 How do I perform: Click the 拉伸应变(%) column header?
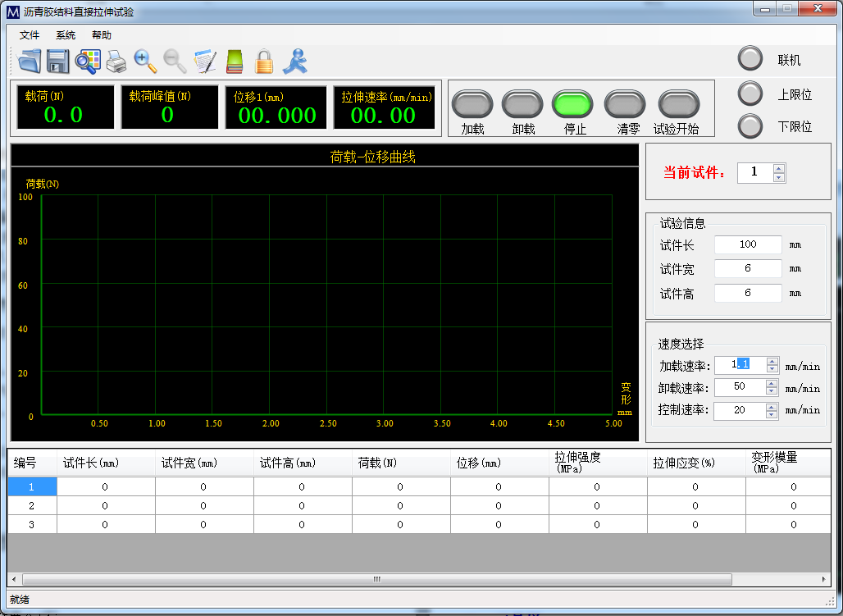(x=696, y=463)
